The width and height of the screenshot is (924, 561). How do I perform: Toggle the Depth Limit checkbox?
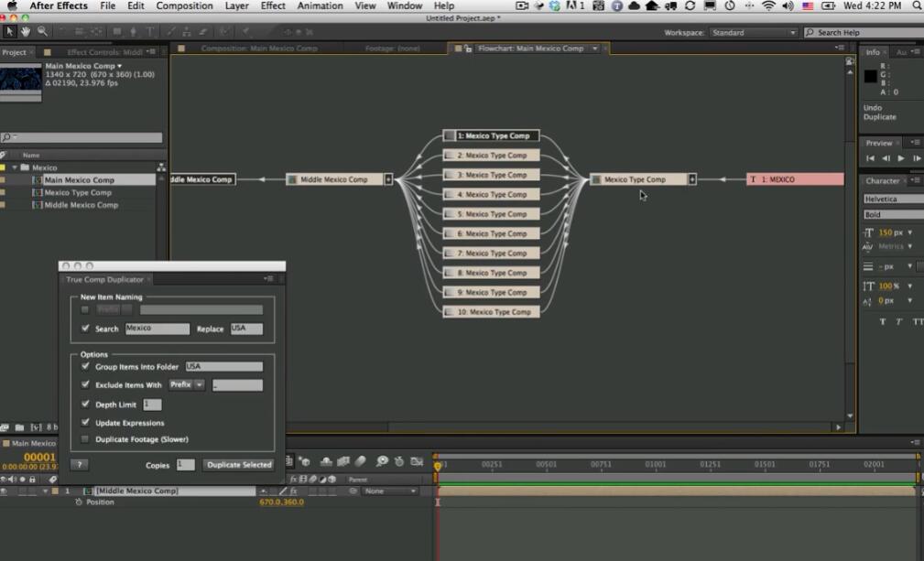coord(85,405)
